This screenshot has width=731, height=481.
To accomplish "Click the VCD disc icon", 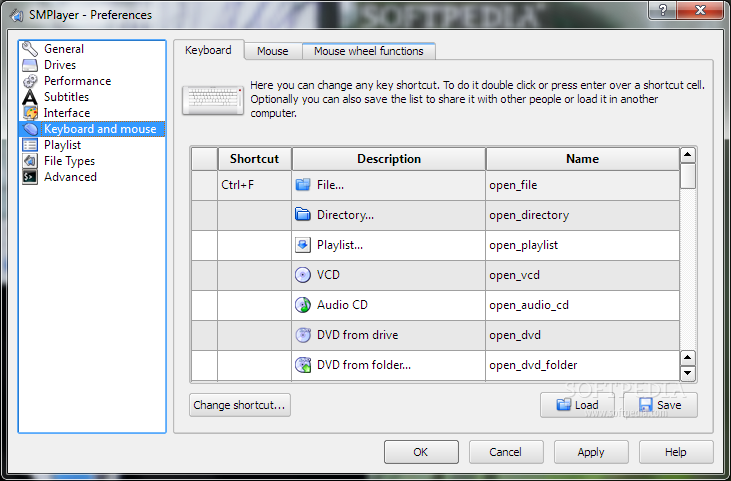I will (x=303, y=275).
